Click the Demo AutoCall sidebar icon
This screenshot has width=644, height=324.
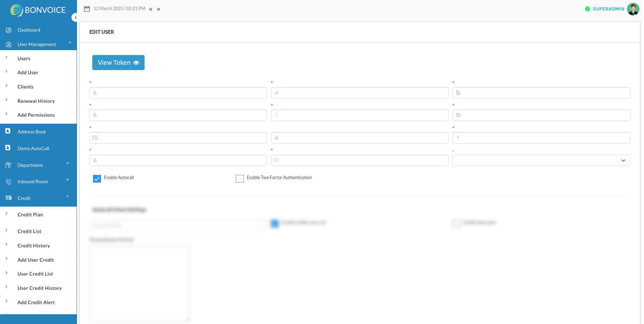8,148
